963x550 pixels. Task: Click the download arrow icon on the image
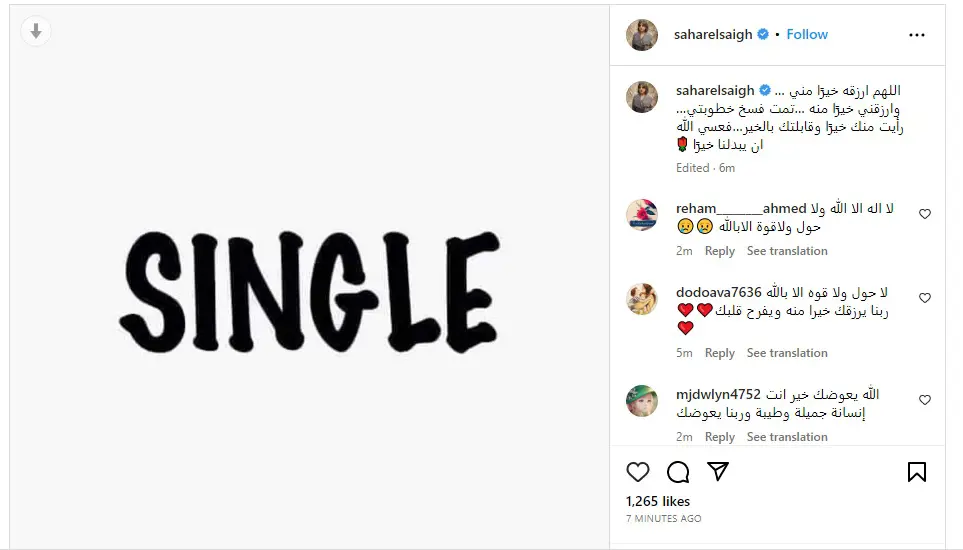tap(36, 31)
